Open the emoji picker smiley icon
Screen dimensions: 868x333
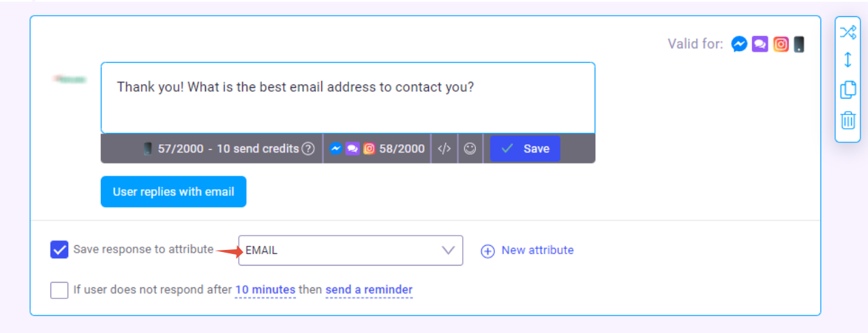coord(470,148)
